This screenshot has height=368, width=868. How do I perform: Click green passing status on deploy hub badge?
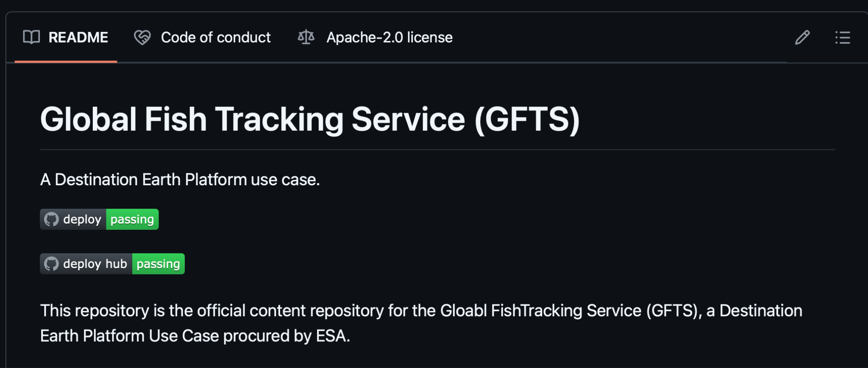tap(158, 264)
